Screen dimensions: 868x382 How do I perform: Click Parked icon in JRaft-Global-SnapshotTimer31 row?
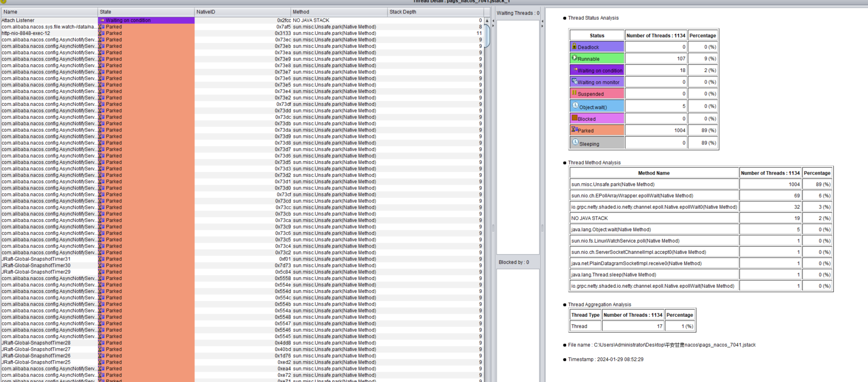102,259
